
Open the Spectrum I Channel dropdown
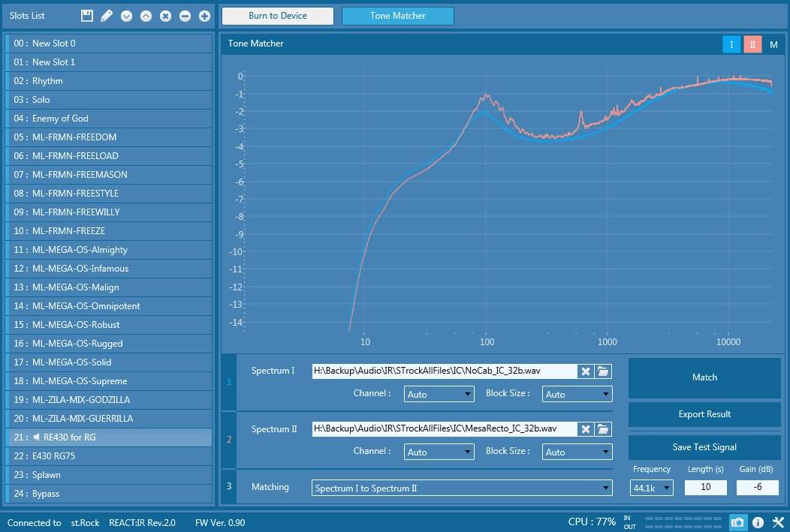tap(439, 394)
